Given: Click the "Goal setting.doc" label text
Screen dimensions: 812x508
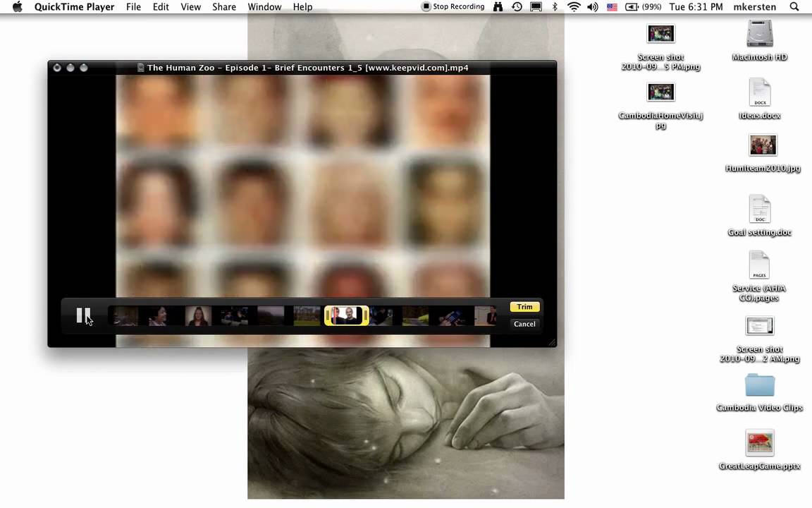Looking at the screenshot, I should [x=760, y=232].
